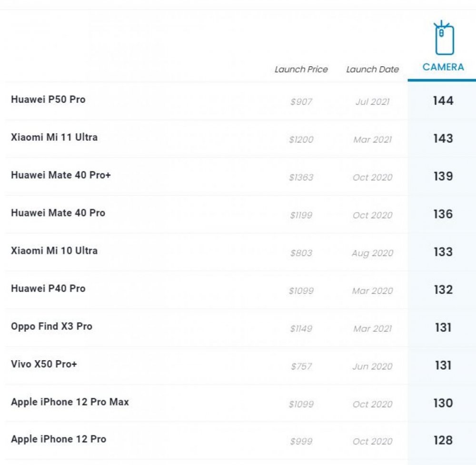Select Huawei Mate 40 Pro entry
Screen dimensions: 476x465
tap(58, 213)
